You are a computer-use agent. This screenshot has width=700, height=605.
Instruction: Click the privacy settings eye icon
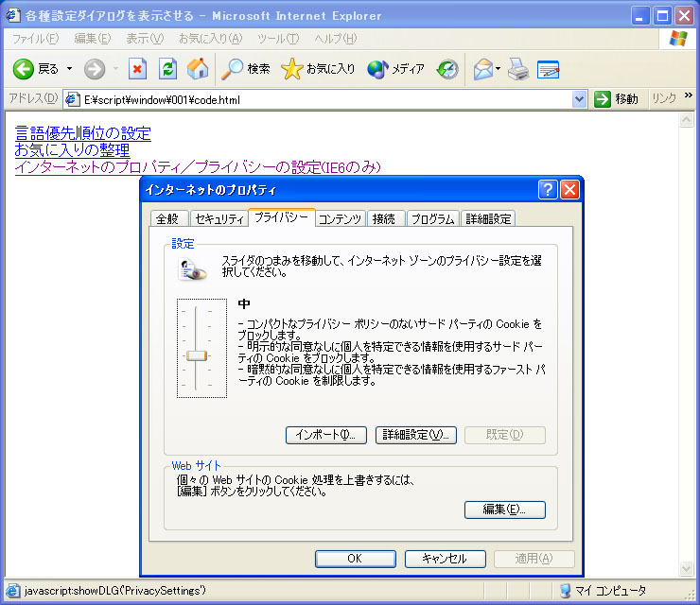pyautogui.click(x=192, y=270)
